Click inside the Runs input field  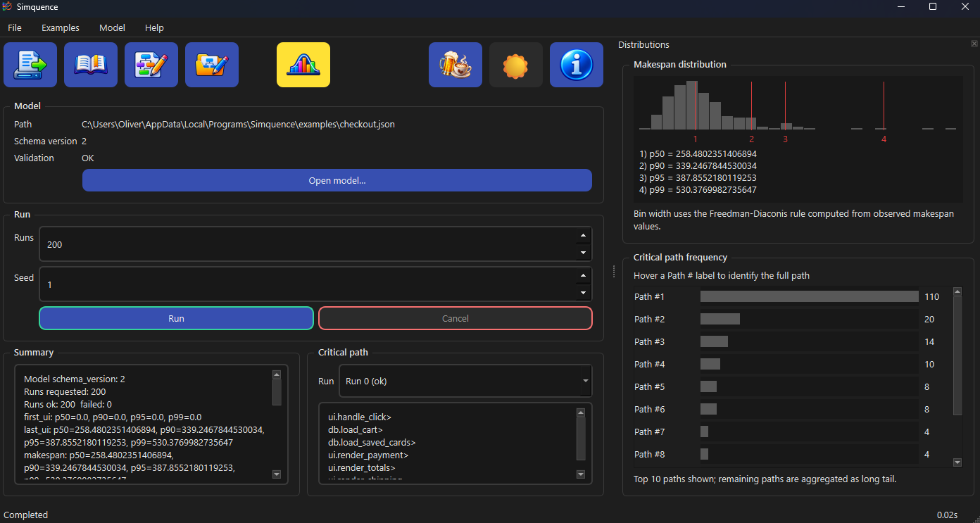307,244
